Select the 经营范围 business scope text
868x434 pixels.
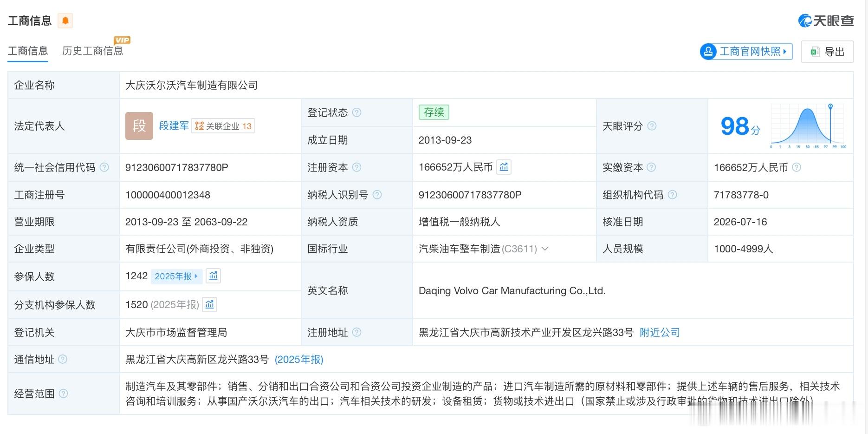tap(483, 394)
